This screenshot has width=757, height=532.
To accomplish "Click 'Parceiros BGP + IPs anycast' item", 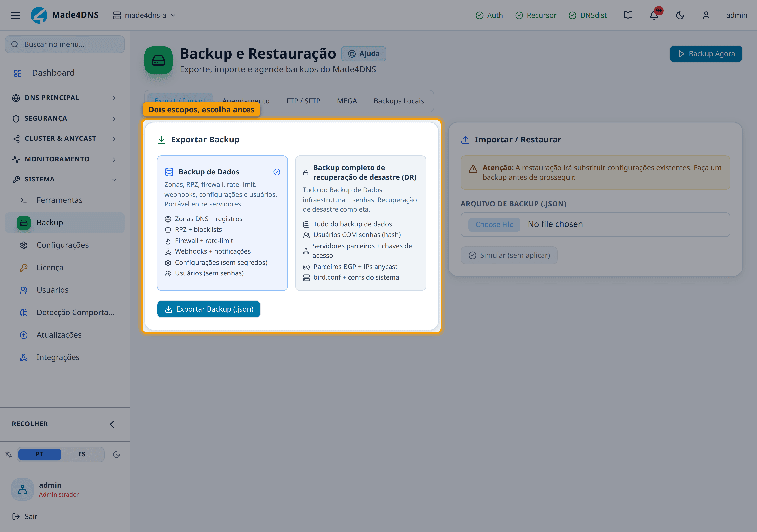I will (350, 267).
